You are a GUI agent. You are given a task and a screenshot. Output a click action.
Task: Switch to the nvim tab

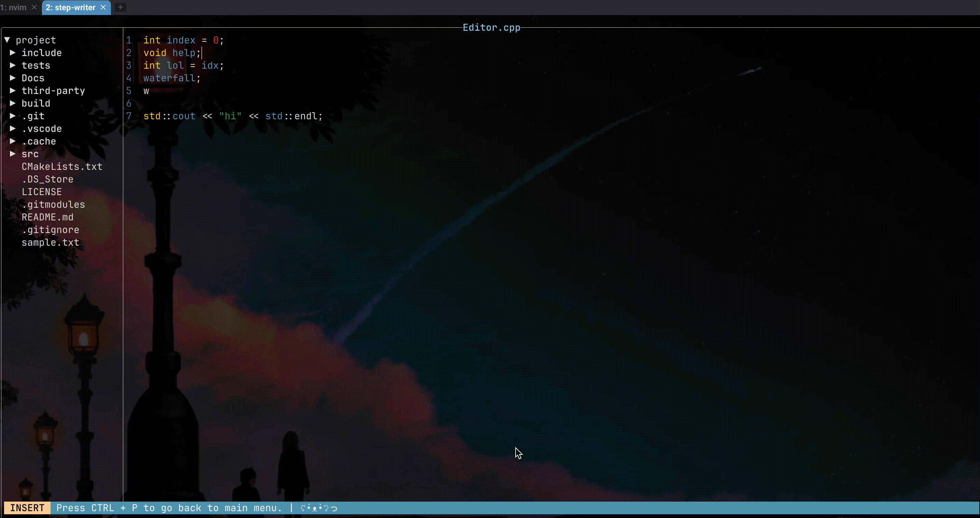click(14, 7)
